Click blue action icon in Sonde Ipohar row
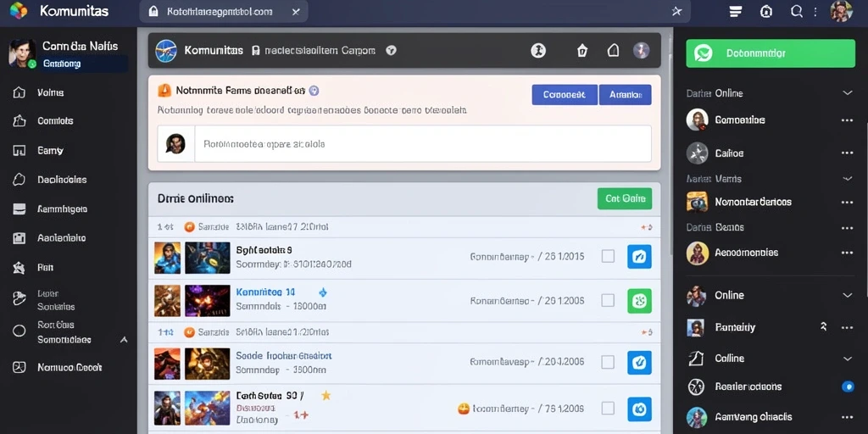Screen dimensions: 868x434 (x=639, y=363)
